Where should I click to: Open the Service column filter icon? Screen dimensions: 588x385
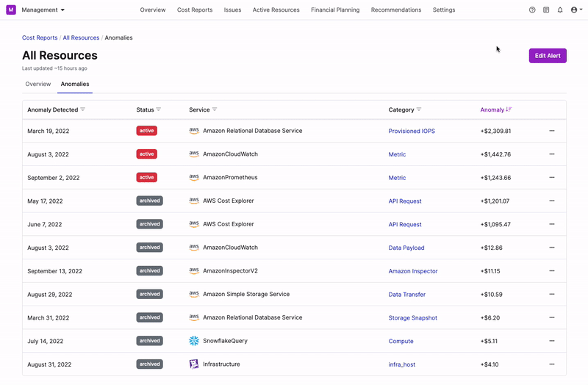tap(215, 109)
